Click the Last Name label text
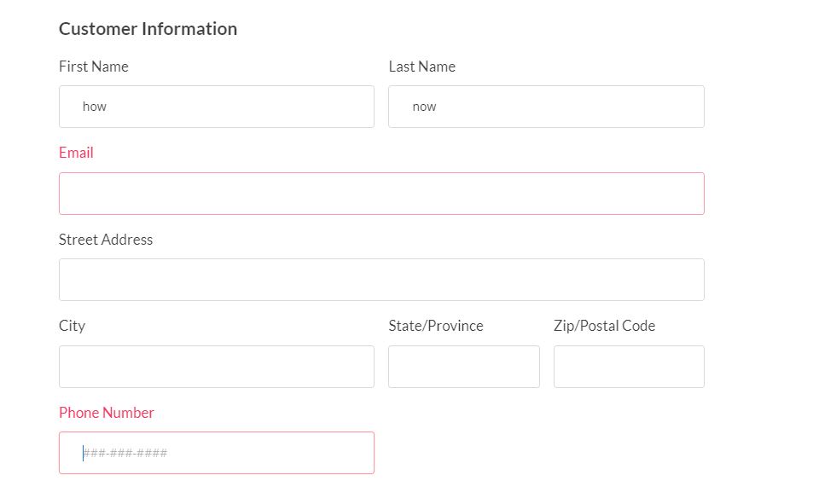 point(421,67)
